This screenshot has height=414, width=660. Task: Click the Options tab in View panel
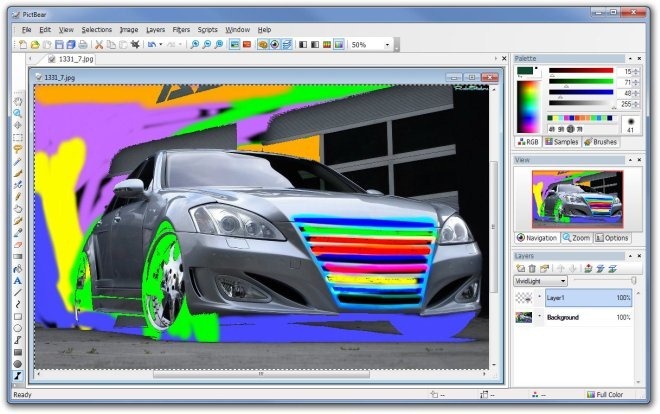(612, 238)
